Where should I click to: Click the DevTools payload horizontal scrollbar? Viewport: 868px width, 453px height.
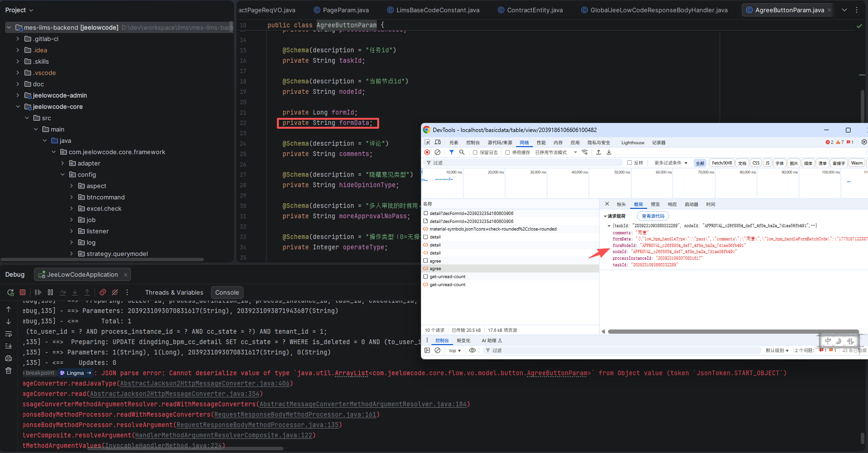[732, 331]
